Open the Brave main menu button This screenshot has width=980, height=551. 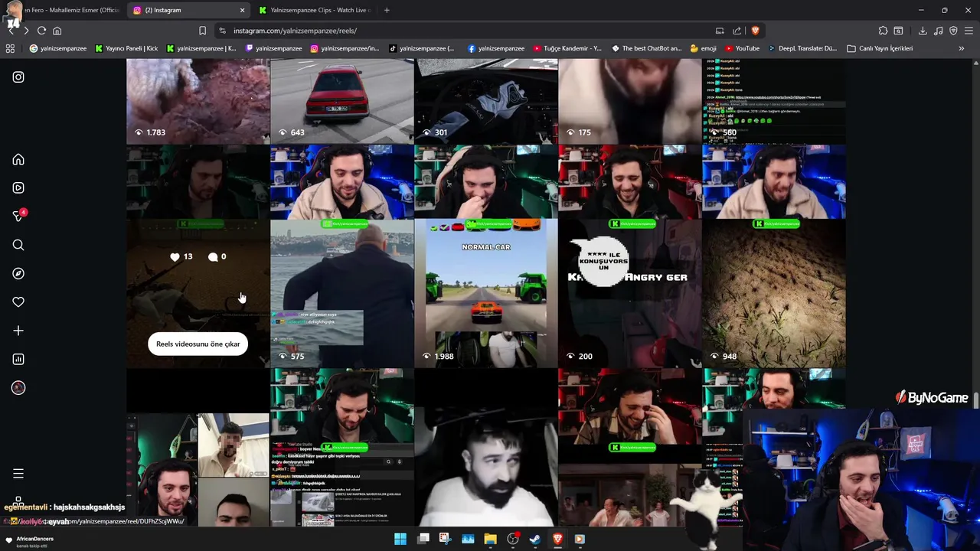pos(969,31)
